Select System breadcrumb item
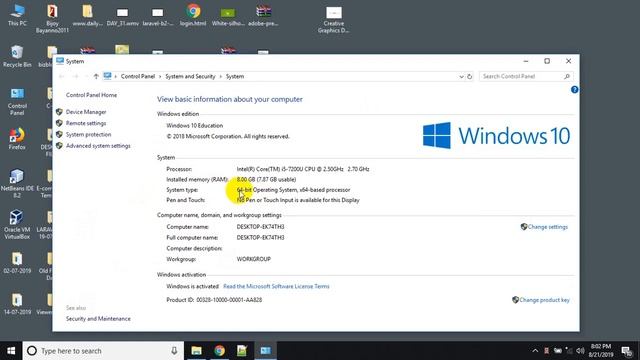The image size is (640, 360). [235, 76]
